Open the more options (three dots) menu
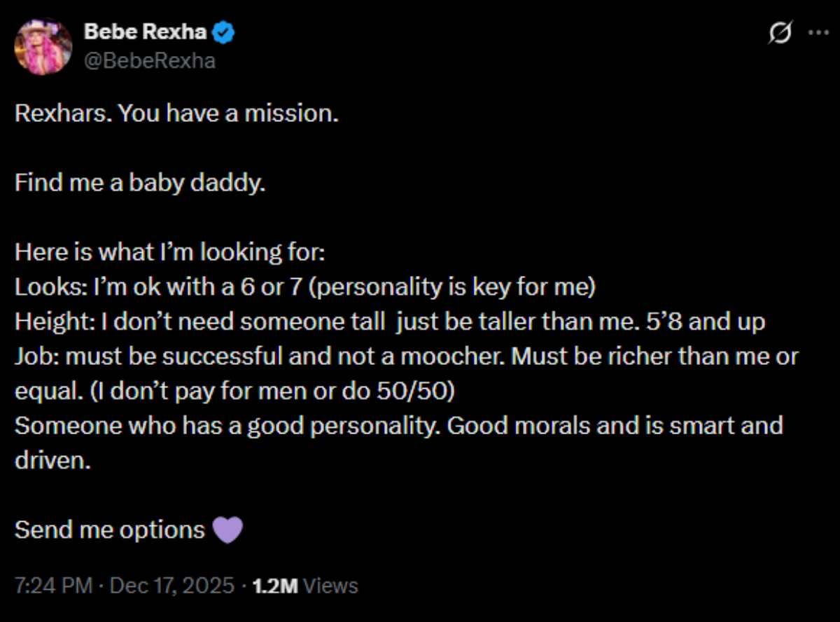 819,32
